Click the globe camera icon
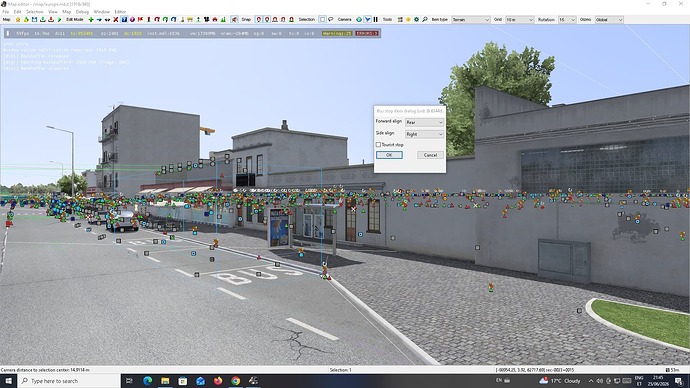 pos(359,19)
